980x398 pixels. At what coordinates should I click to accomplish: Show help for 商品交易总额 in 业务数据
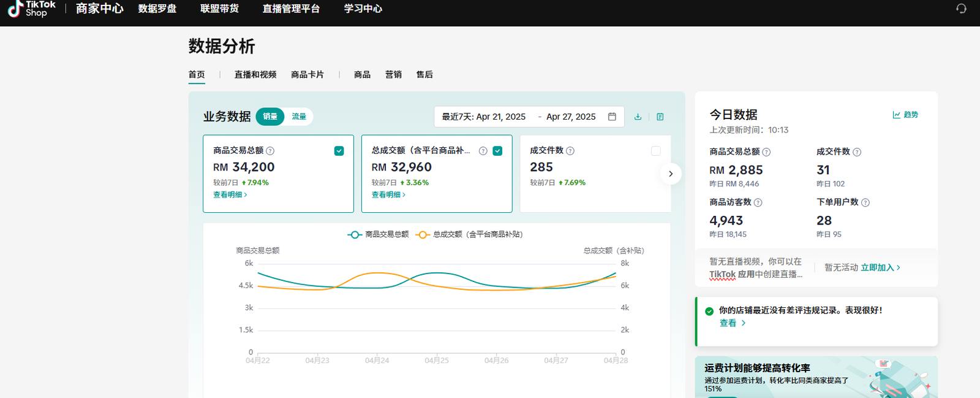click(270, 151)
